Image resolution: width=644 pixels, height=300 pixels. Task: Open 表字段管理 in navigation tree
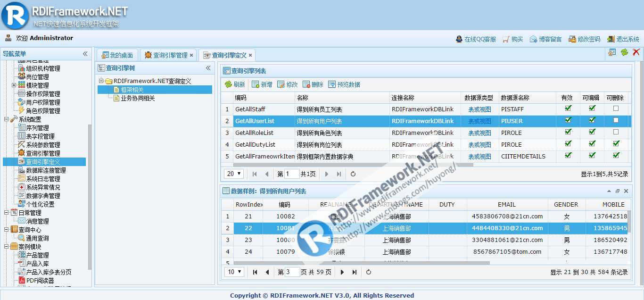(x=40, y=136)
